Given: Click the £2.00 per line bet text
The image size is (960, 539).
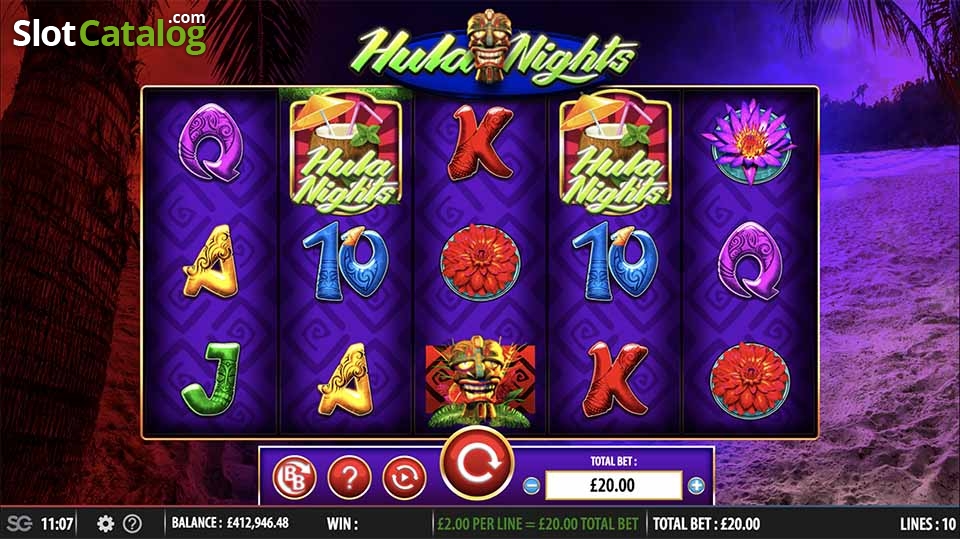Looking at the screenshot, I should tap(538, 524).
